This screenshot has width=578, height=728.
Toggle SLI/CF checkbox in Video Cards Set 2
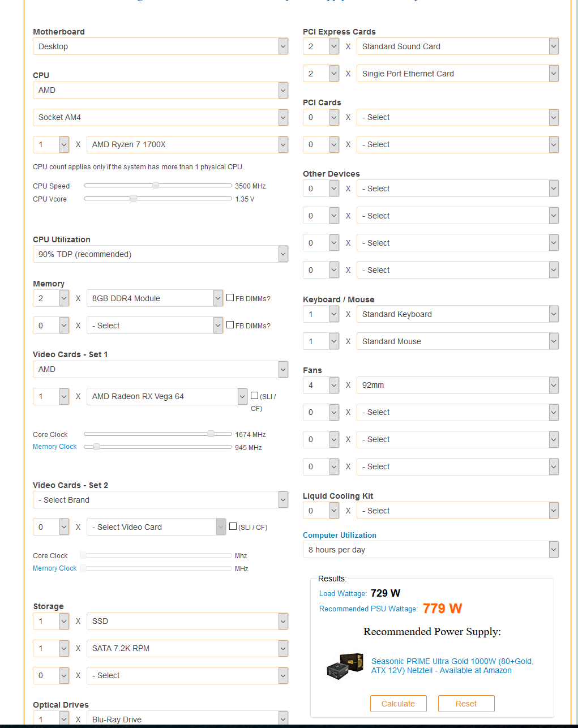pos(233,526)
